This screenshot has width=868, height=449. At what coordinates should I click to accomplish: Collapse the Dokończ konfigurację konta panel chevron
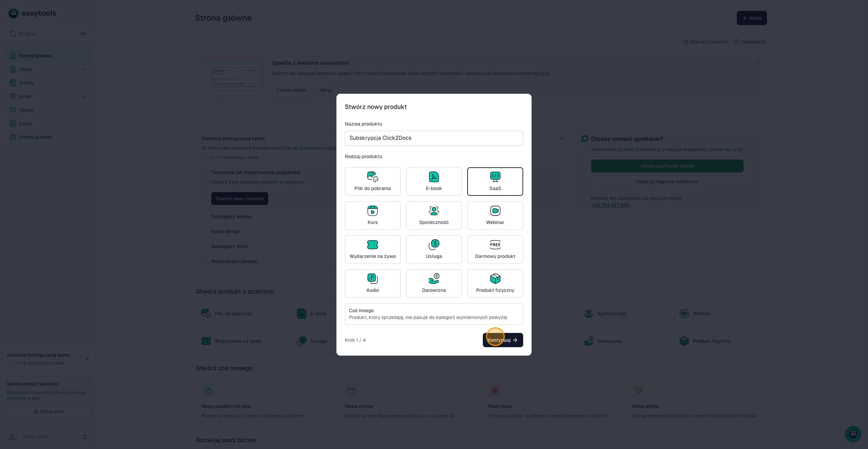coord(561,138)
